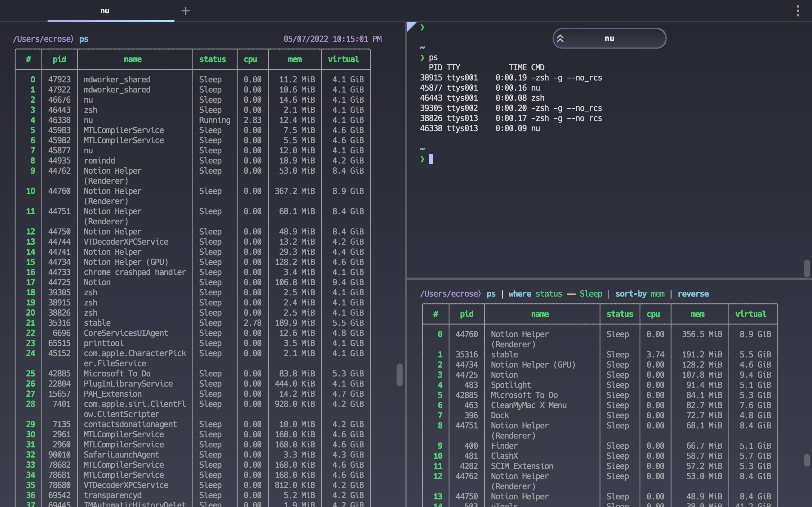812x507 pixels.
Task: Click the 'mem' column header in left table
Action: [x=295, y=59]
